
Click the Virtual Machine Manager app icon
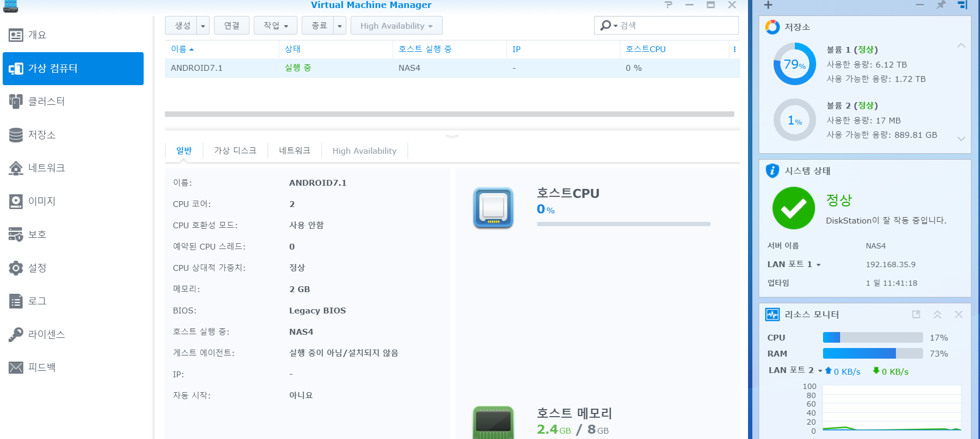click(x=11, y=6)
